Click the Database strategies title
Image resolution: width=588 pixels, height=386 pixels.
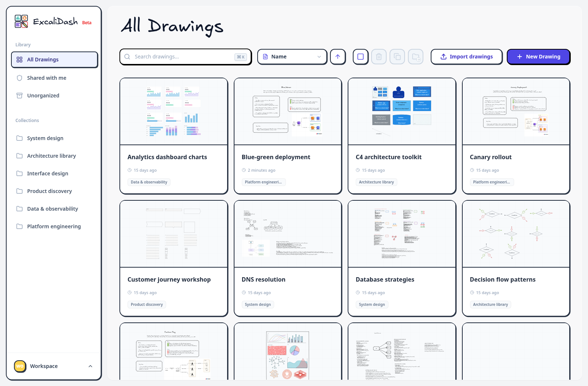coord(385,279)
